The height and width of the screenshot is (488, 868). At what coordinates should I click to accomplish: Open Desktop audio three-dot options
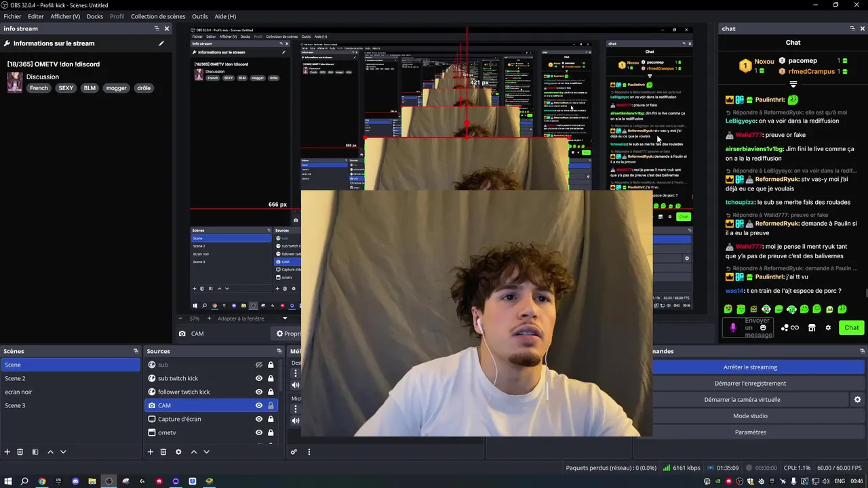(x=296, y=373)
